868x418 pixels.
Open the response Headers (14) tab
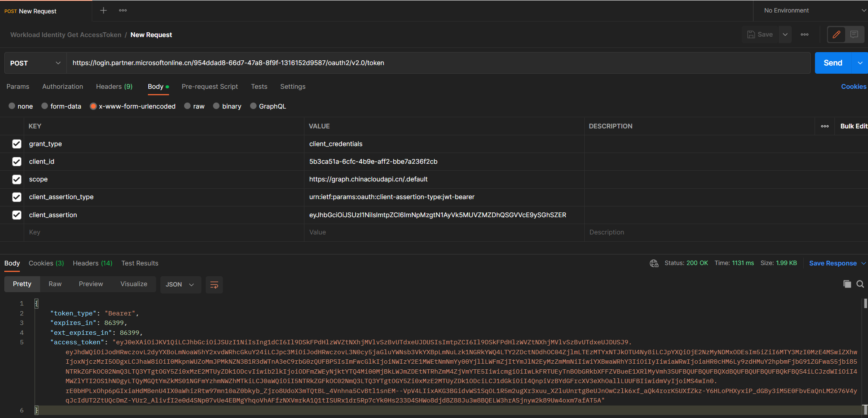pyautogui.click(x=92, y=263)
